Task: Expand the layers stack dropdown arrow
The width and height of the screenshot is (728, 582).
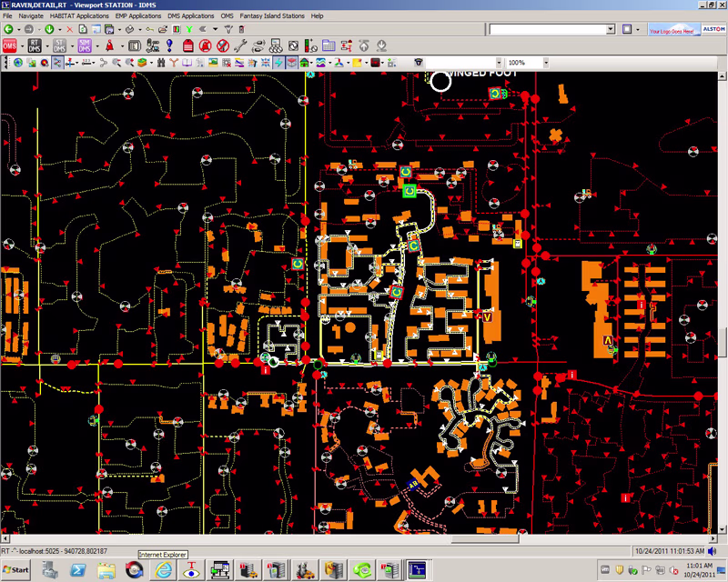Action: point(151,63)
